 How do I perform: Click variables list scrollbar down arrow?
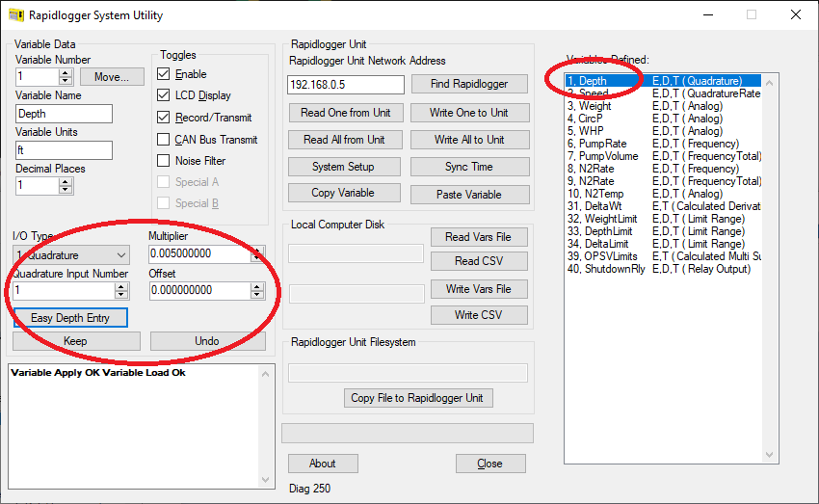(x=770, y=455)
